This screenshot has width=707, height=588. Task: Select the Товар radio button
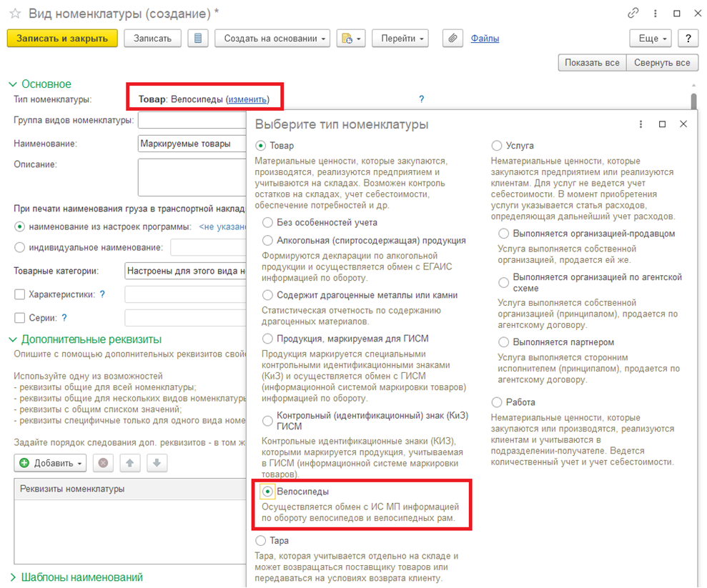pyautogui.click(x=261, y=146)
